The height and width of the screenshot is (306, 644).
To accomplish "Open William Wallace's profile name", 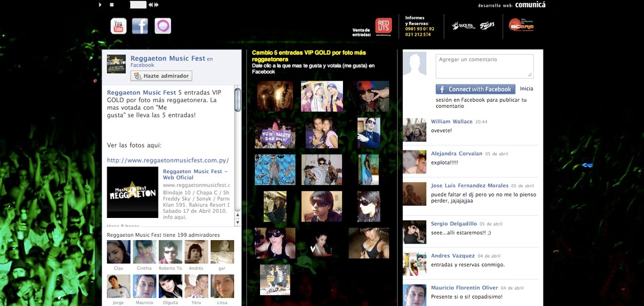I will click(452, 121).
